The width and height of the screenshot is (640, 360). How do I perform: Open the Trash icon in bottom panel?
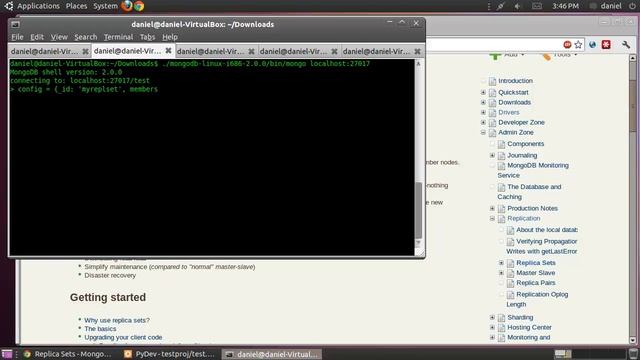[633, 354]
